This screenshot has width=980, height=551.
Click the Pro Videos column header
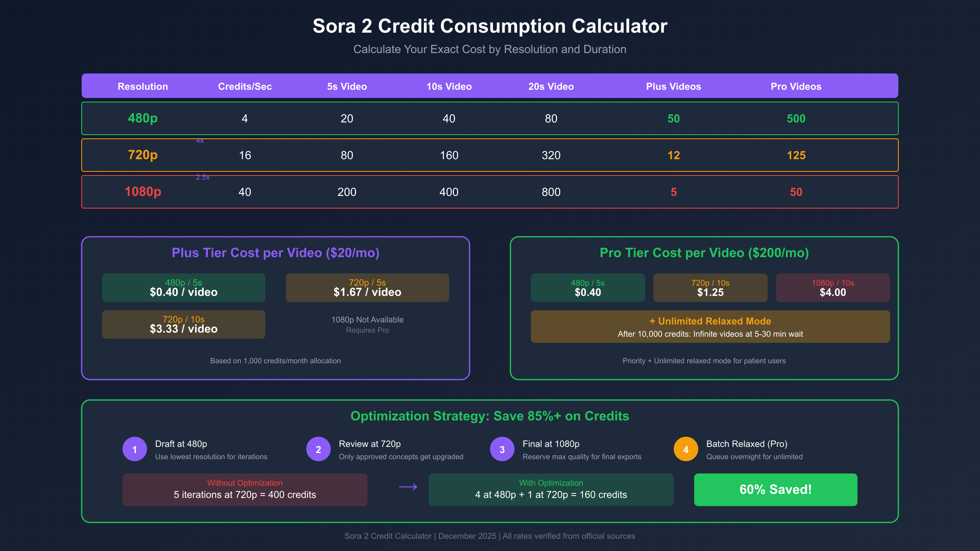(x=796, y=87)
